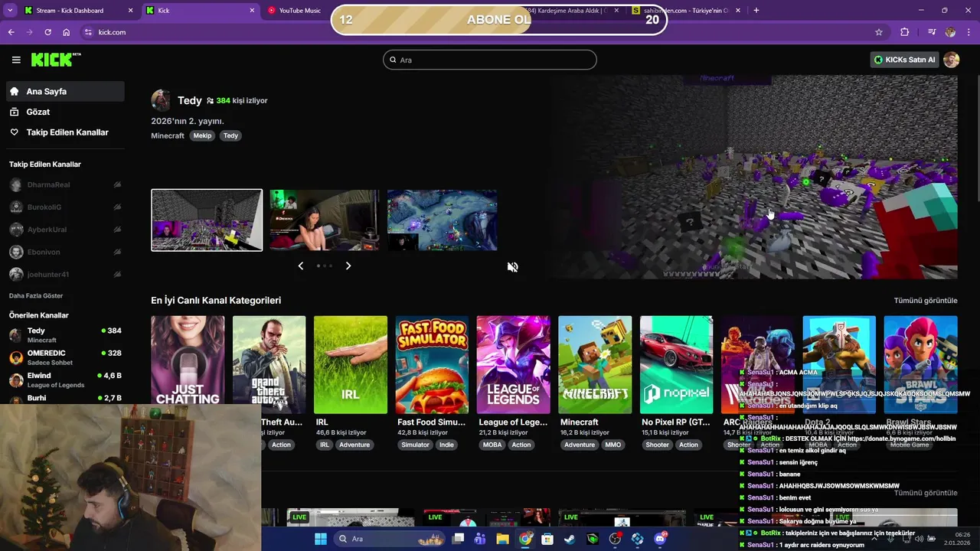Open the followed channel DharmaReal
The image size is (980, 551).
(65, 185)
